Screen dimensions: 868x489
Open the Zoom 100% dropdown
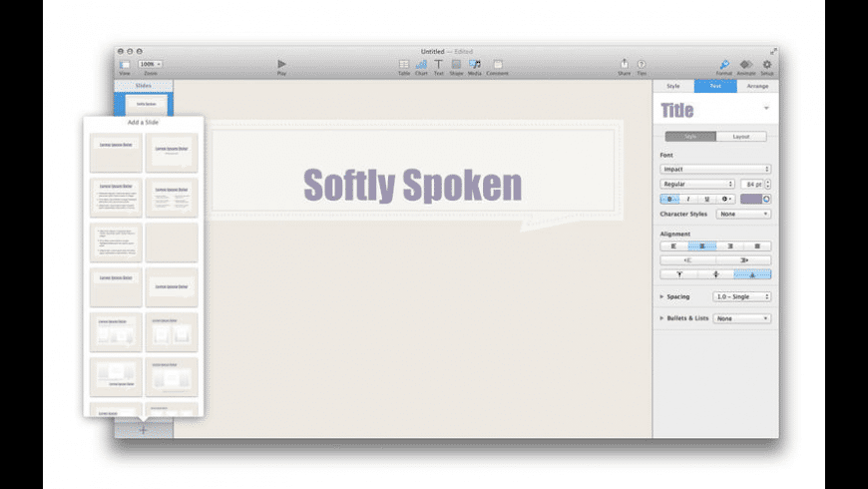click(150, 64)
